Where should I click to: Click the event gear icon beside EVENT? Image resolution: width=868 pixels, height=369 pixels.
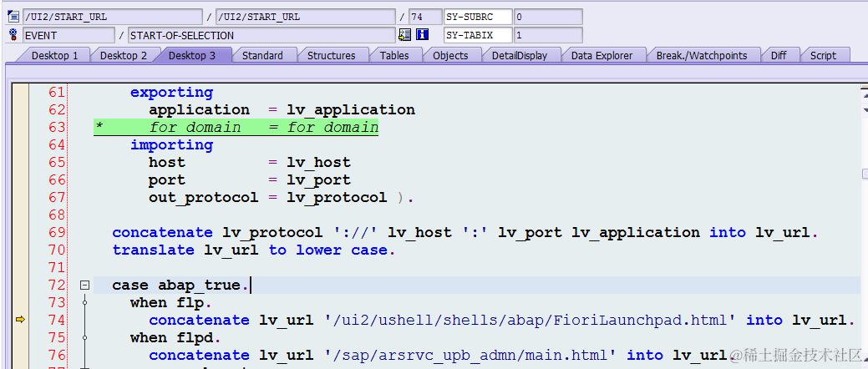point(13,35)
